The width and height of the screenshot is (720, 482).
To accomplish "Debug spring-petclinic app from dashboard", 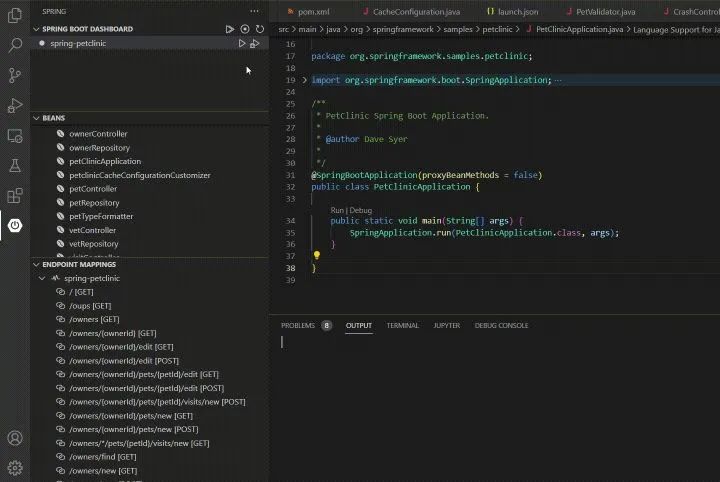I will (255, 44).
